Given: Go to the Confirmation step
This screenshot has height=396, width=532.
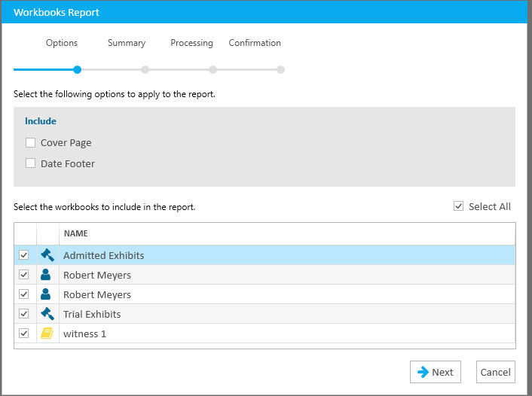Looking at the screenshot, I should pyautogui.click(x=255, y=43).
